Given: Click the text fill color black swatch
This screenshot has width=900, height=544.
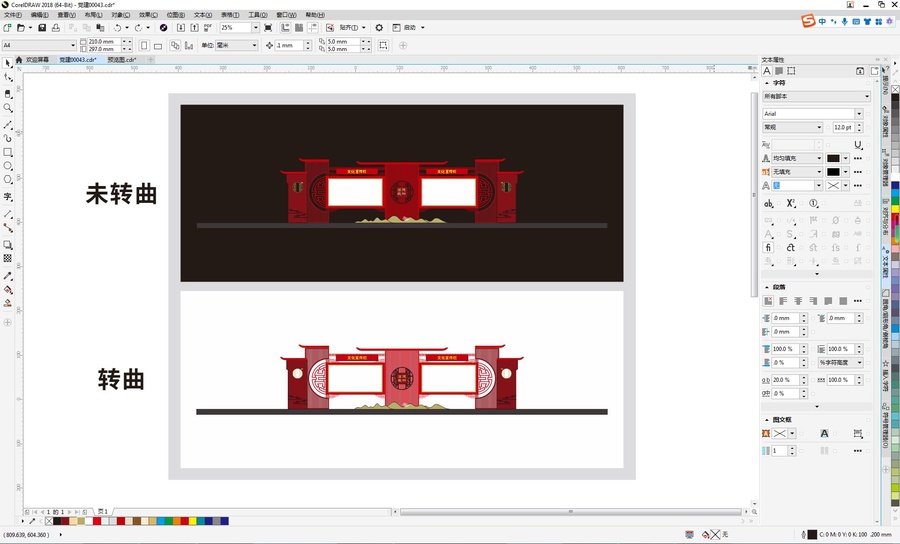Looking at the screenshot, I should point(833,158).
